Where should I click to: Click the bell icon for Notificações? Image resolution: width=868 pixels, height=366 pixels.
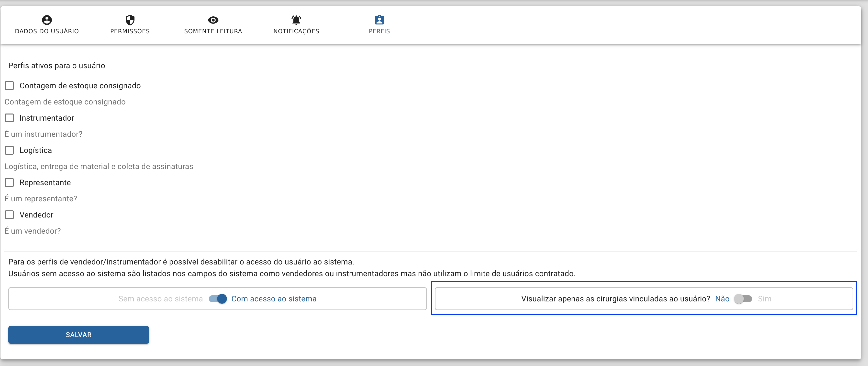point(296,20)
